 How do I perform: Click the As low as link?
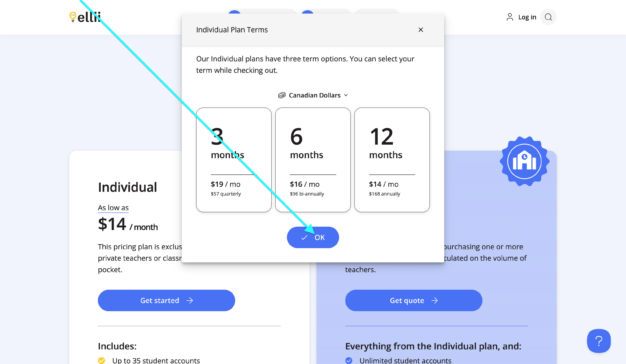(x=113, y=207)
